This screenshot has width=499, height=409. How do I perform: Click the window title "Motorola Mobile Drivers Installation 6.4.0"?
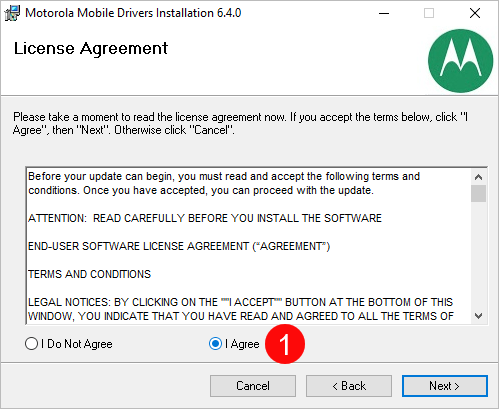coord(133,13)
